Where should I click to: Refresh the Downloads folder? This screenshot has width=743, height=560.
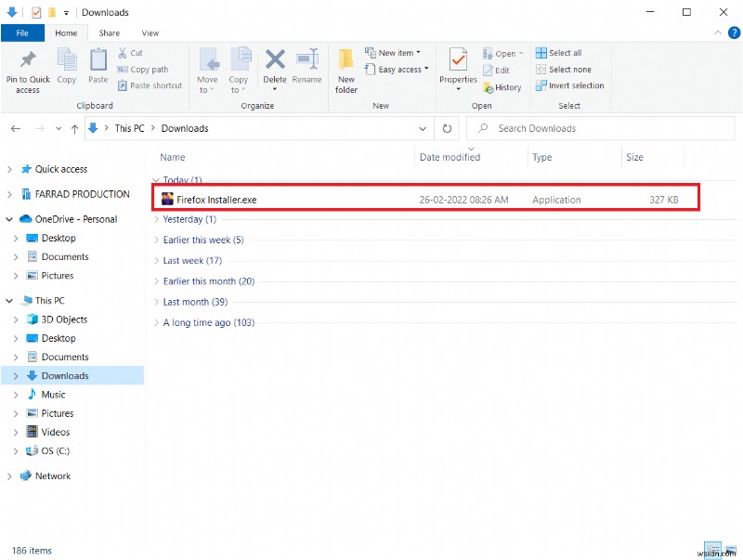point(447,128)
